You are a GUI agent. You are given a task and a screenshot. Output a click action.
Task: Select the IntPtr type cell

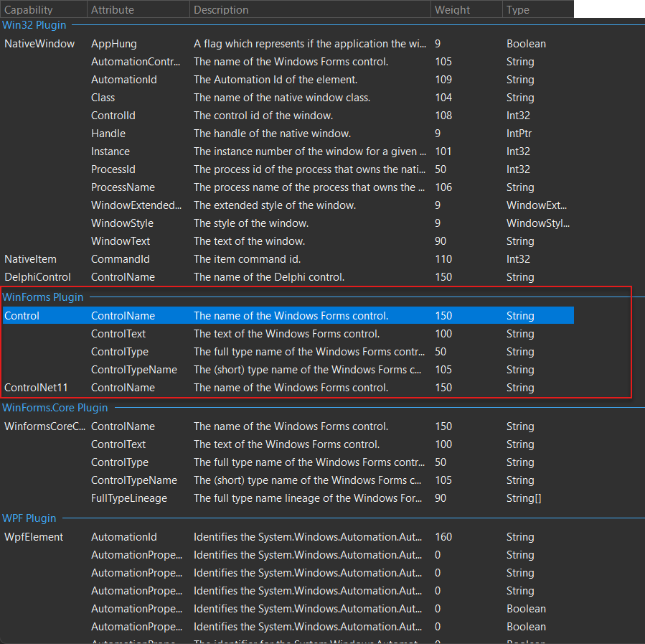519,134
